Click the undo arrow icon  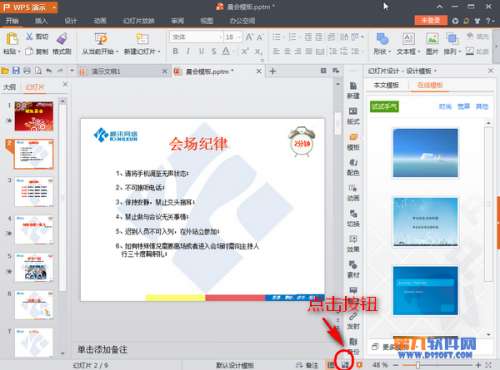[x=49, y=71]
